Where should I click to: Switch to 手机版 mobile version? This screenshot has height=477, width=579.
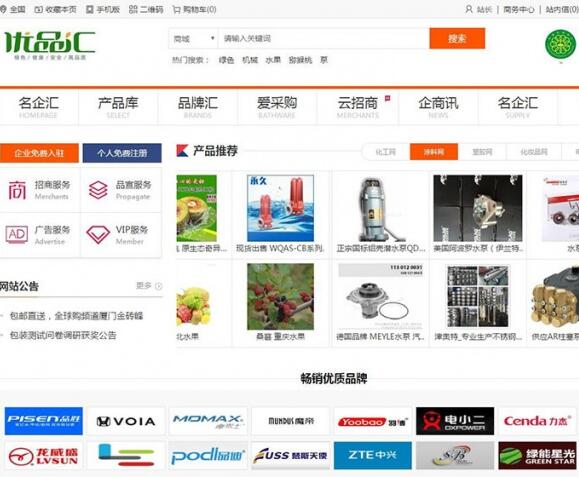click(x=103, y=9)
